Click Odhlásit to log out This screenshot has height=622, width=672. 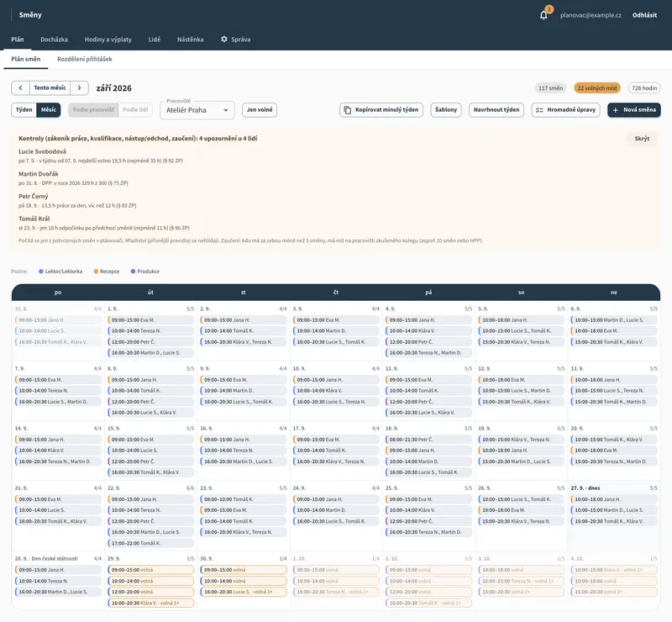click(x=644, y=15)
